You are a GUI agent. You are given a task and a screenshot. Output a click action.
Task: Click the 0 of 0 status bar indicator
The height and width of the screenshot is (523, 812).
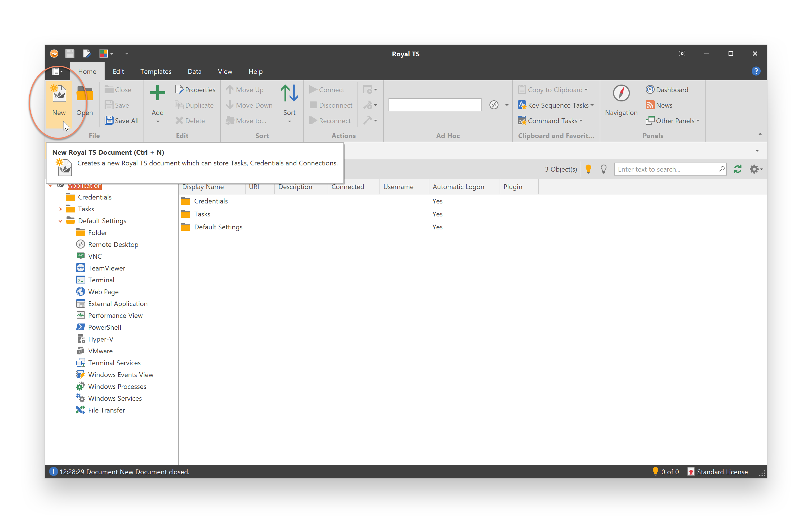[x=665, y=472]
